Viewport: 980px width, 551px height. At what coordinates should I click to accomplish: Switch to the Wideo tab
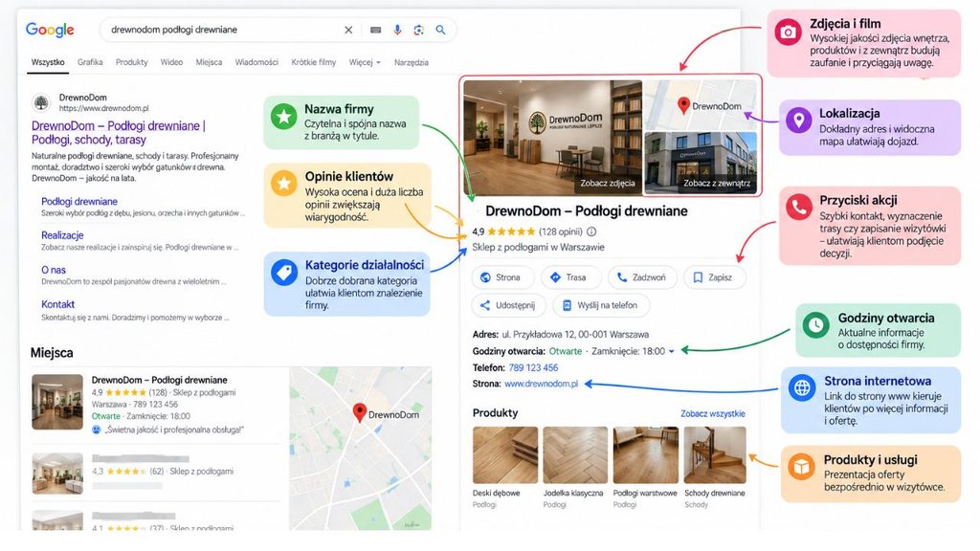pyautogui.click(x=171, y=62)
